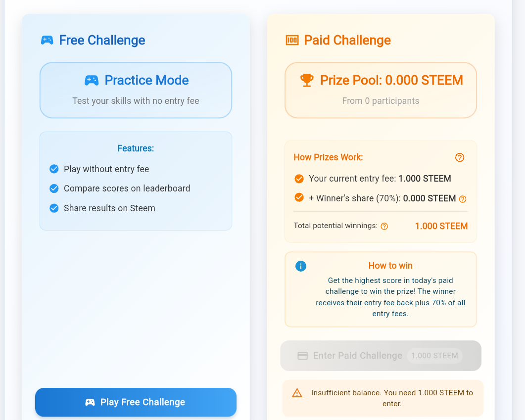Click the credit card icon on paid button

coord(303,356)
